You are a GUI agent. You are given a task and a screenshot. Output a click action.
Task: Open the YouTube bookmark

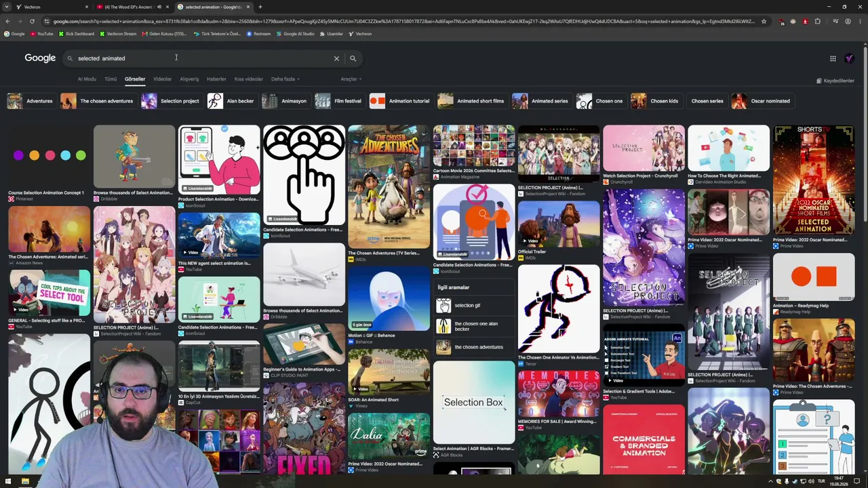tap(41, 33)
